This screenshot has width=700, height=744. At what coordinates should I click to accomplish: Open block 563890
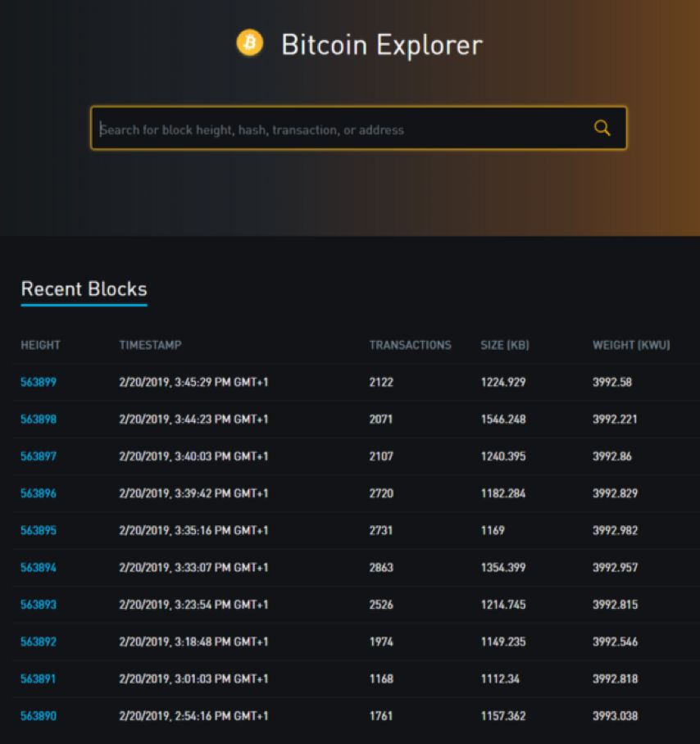[x=39, y=715]
